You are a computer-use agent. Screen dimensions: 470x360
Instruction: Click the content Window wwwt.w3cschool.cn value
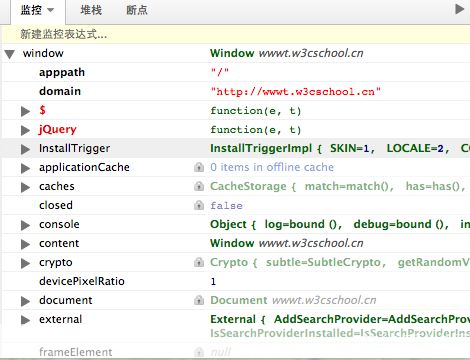287,243
